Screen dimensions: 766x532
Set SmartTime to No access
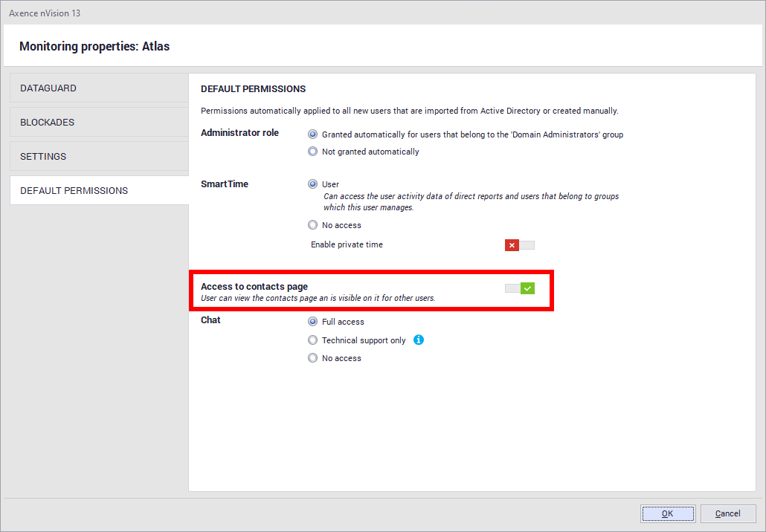tap(313, 225)
